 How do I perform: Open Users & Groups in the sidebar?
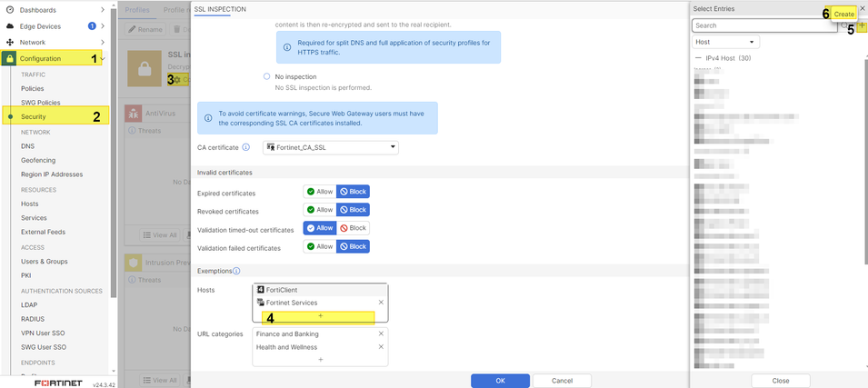pyautogui.click(x=44, y=261)
